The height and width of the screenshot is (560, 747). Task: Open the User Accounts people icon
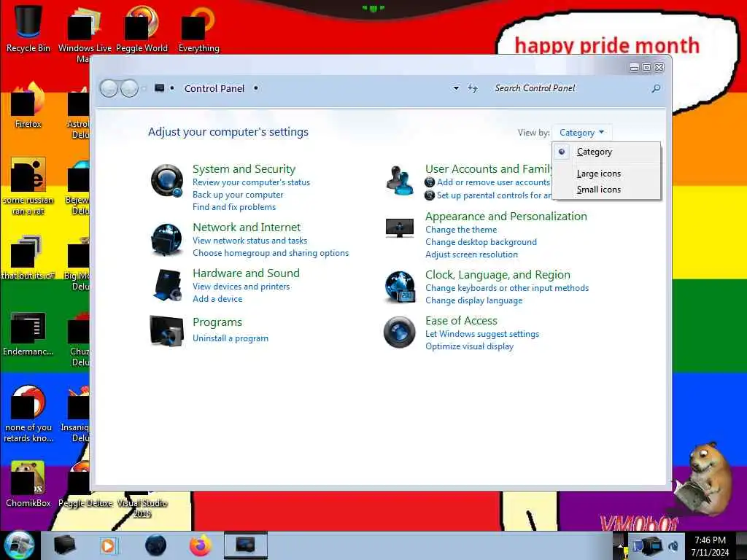[399, 181]
